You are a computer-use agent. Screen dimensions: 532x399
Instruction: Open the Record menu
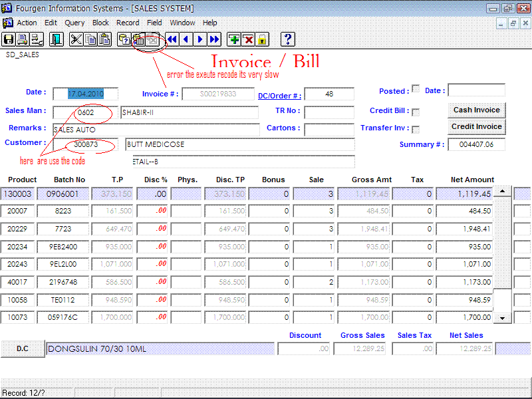(128, 23)
